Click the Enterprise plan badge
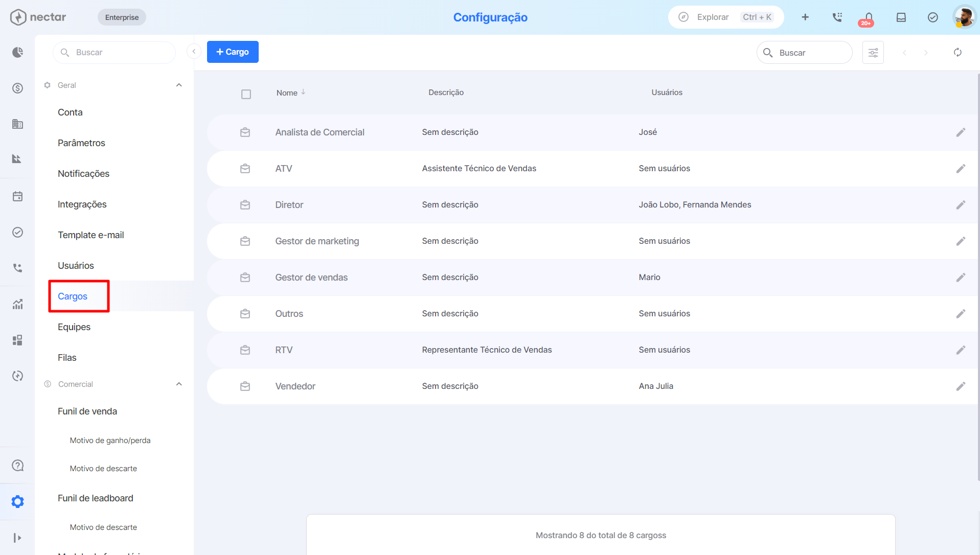 pyautogui.click(x=122, y=17)
